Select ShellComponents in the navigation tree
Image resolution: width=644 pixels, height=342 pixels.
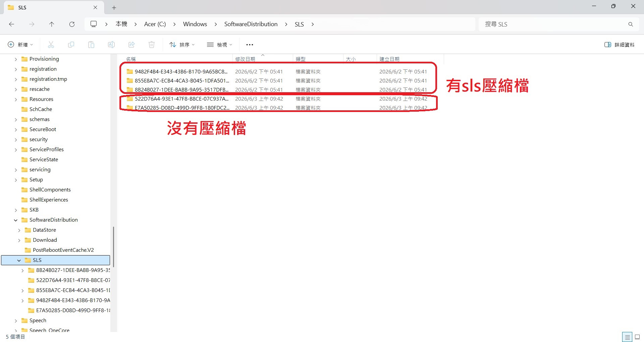(50, 189)
